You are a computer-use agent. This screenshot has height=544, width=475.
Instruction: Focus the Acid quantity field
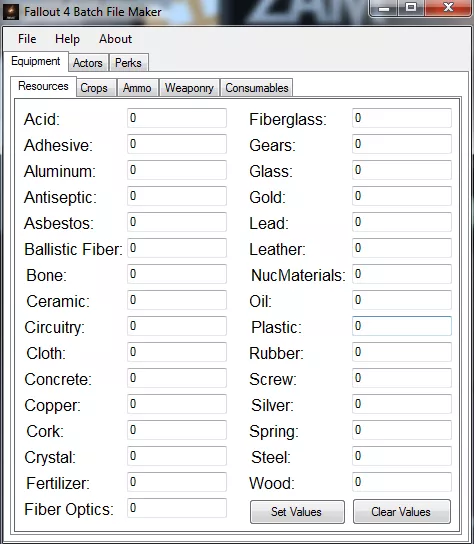pyautogui.click(x=177, y=118)
